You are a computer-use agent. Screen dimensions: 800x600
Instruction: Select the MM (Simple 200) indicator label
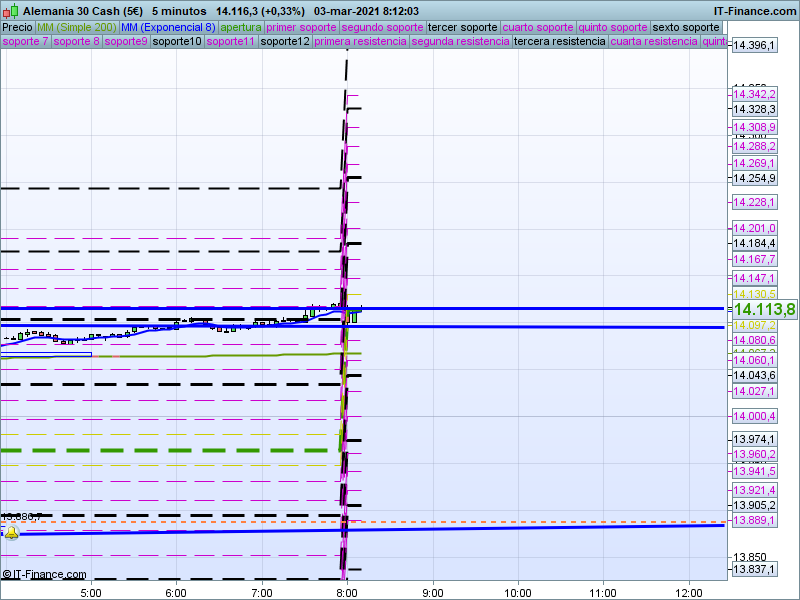pyautogui.click(x=76, y=27)
